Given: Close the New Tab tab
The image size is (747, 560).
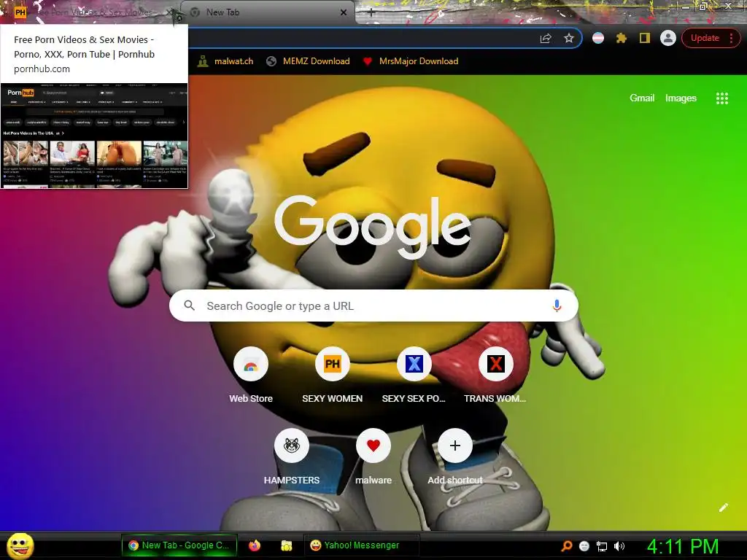Looking at the screenshot, I should (x=344, y=12).
